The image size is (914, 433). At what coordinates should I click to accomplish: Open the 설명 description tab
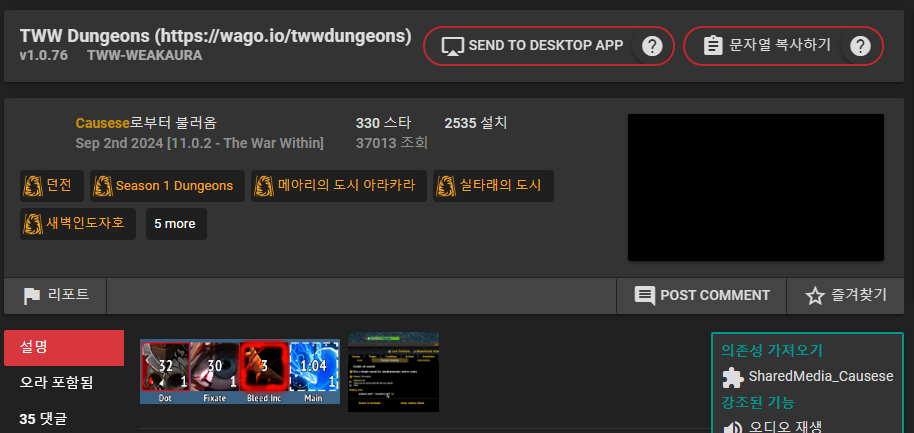pos(64,348)
